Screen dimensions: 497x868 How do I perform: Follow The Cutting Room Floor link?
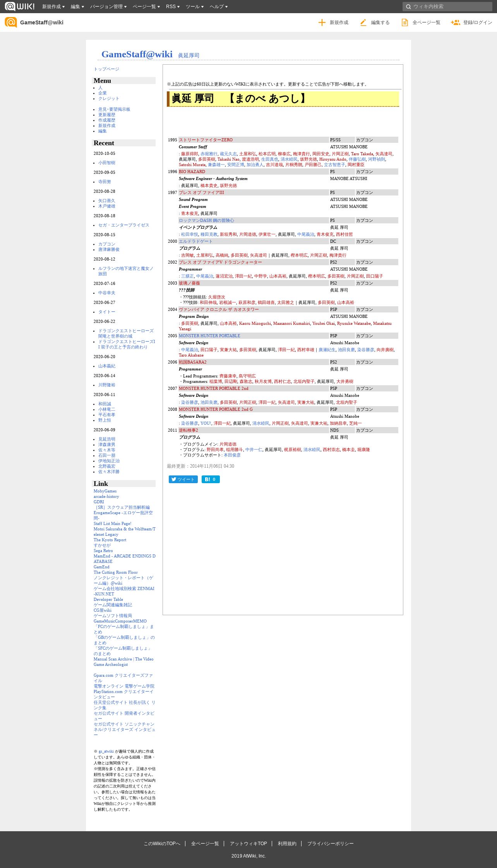[115, 573]
